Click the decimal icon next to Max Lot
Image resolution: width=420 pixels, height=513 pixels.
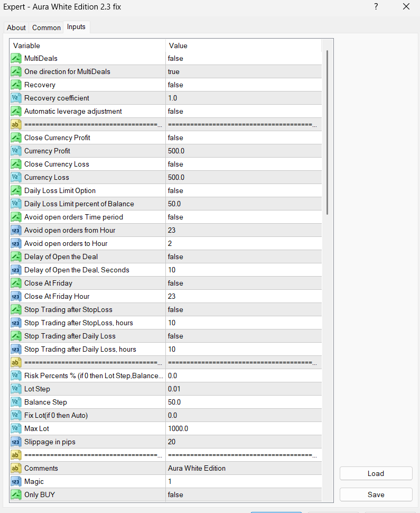[x=16, y=428]
